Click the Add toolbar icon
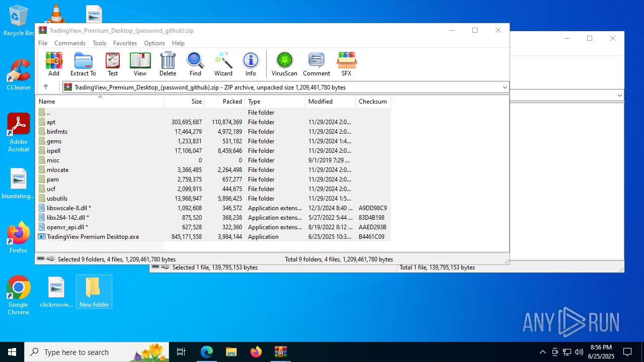The image size is (644, 362). [54, 64]
